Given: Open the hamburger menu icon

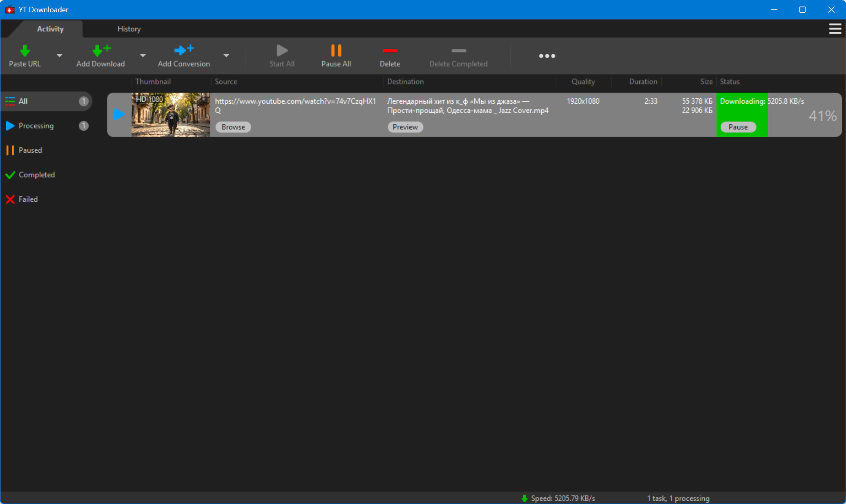Looking at the screenshot, I should pyautogui.click(x=835, y=29).
